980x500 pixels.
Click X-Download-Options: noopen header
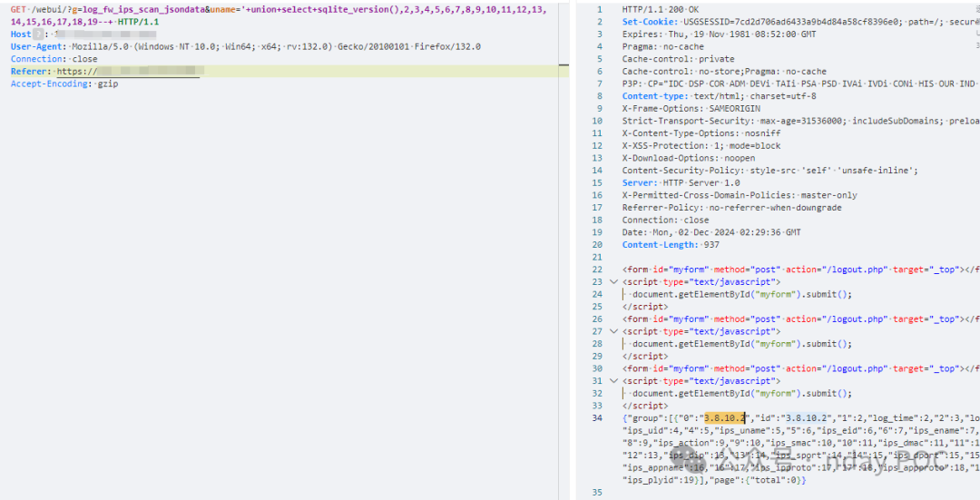[x=688, y=158]
